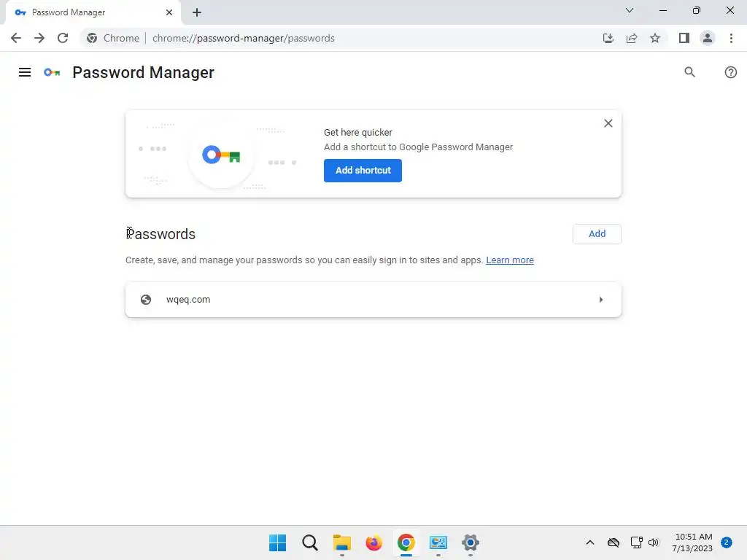Open the Chrome three-dot menu

point(731,38)
